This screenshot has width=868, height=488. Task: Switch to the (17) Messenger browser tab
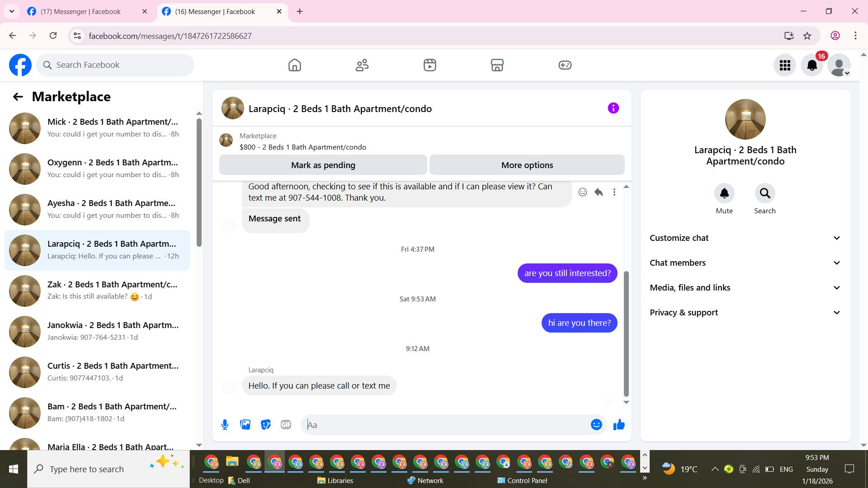point(80,12)
